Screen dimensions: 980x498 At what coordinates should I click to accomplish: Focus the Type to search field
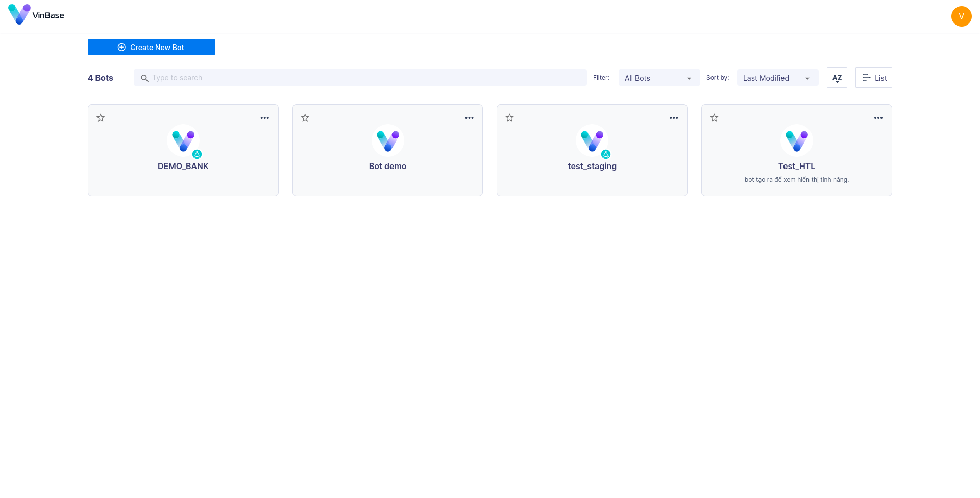[360, 78]
